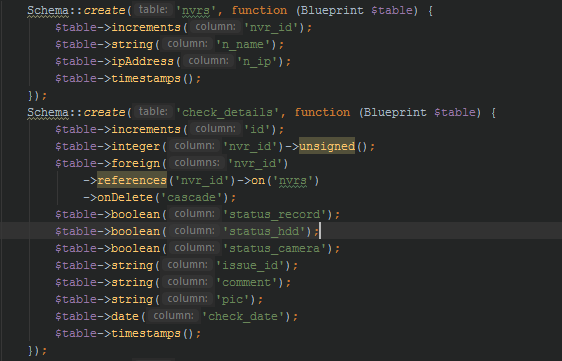Click the 'check_details' table name string
The image size is (562, 361).
[227, 113]
